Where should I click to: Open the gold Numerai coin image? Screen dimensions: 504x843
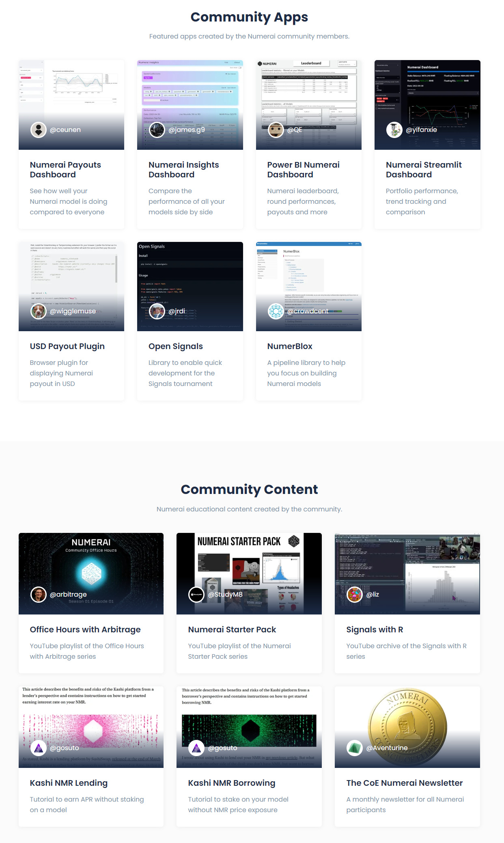click(x=407, y=727)
